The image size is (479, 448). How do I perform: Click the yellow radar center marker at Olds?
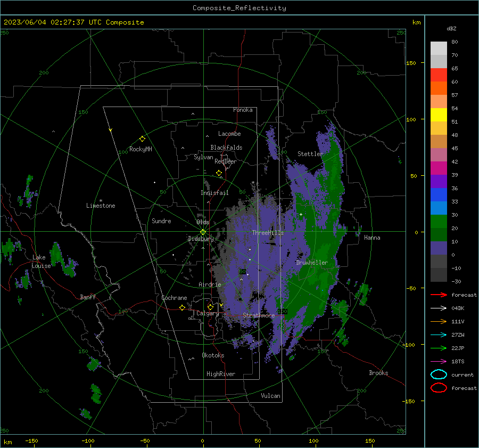pyautogui.click(x=203, y=232)
